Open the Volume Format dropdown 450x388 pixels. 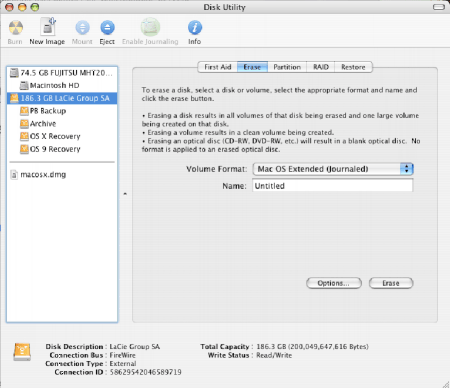point(333,169)
